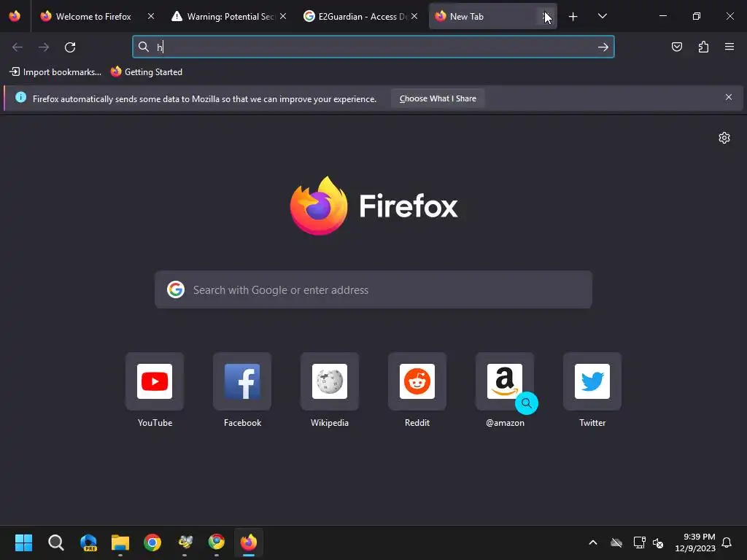Dismiss the data sharing notification bar
This screenshot has width=747, height=560.
729,97
